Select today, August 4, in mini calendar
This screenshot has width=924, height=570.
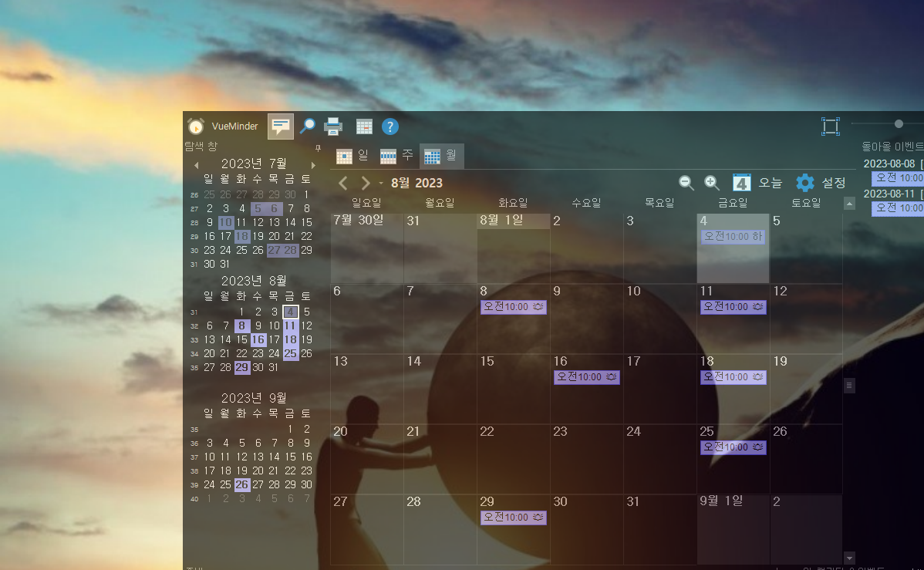click(291, 312)
